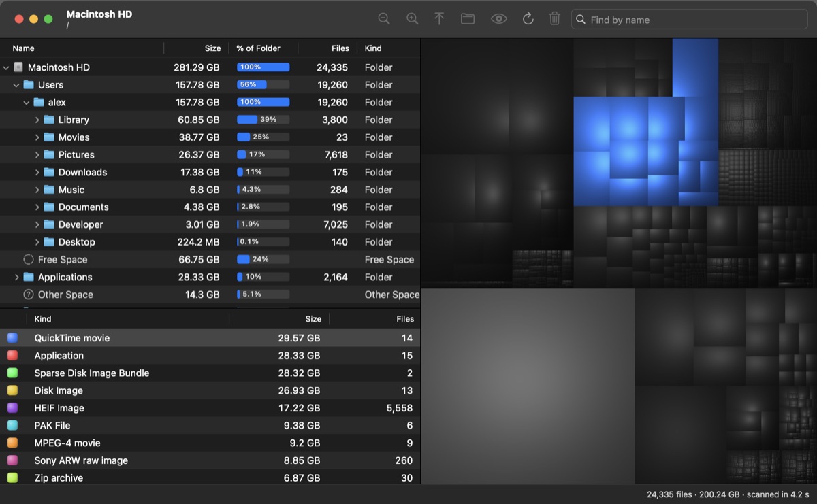This screenshot has height=504, width=817.
Task: Click the PAK File cyan color swatch
Action: point(12,425)
